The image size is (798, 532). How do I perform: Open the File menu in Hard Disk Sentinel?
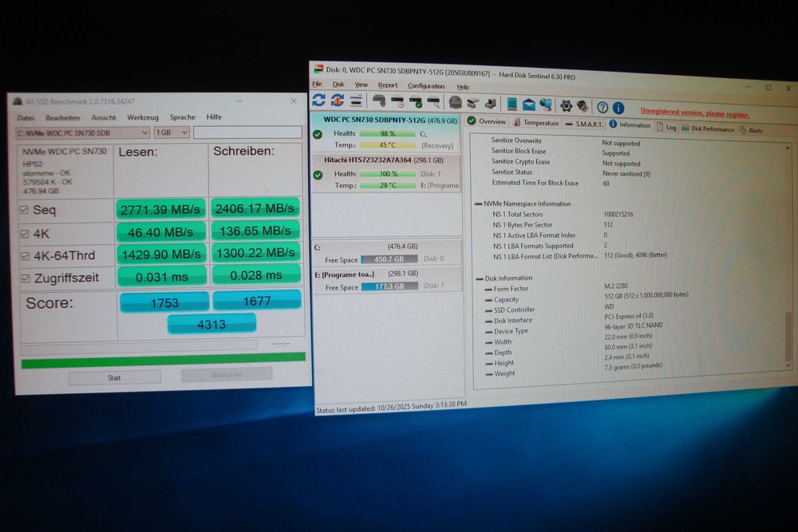[x=317, y=84]
